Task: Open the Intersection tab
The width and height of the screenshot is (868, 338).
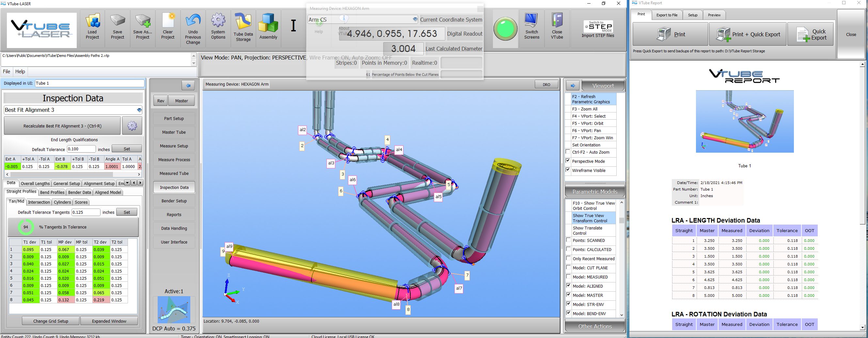Action: 39,202
